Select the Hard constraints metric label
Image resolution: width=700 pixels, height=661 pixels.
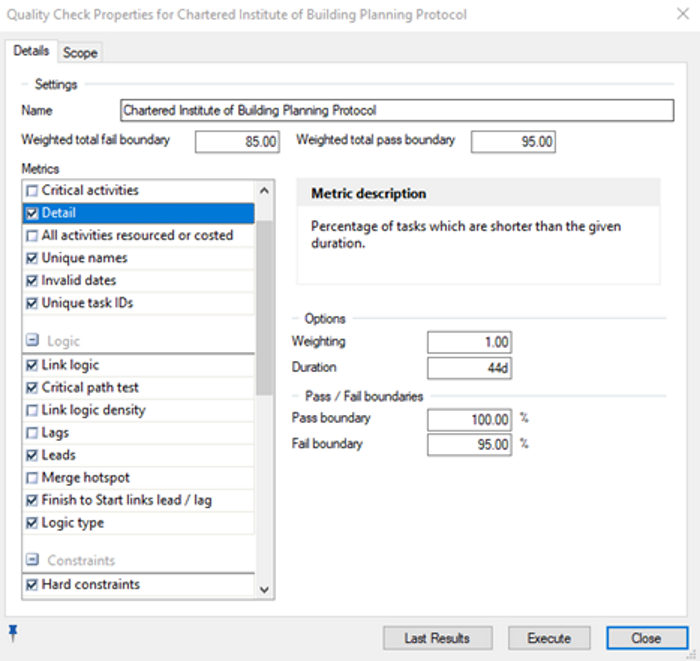(91, 584)
